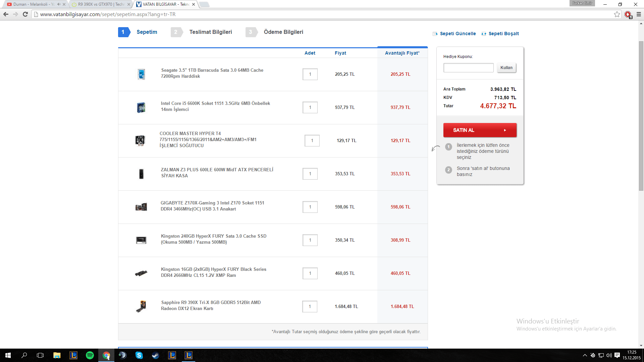This screenshot has width=644, height=362.
Task: Open Teslimat Bilgileri checkout step
Action: tap(210, 32)
